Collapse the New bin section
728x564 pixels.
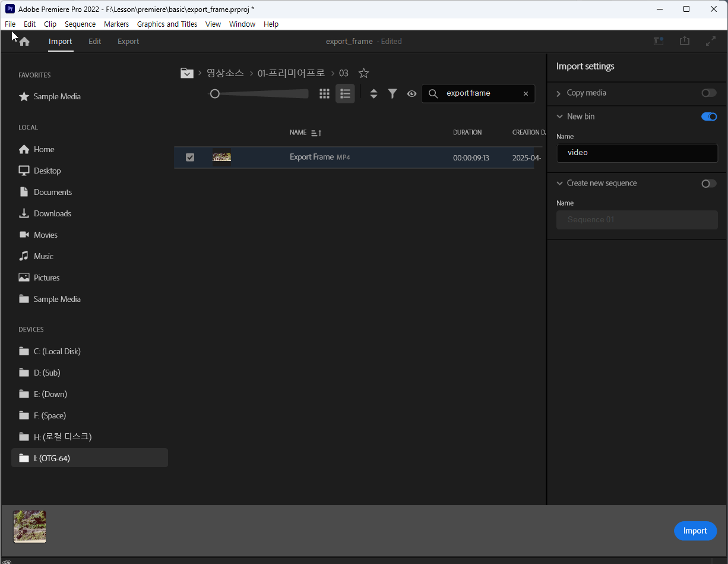559,116
